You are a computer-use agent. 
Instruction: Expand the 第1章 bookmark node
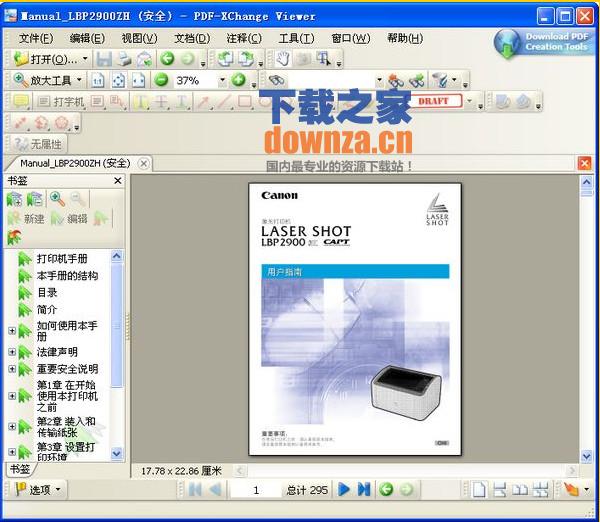[12, 396]
